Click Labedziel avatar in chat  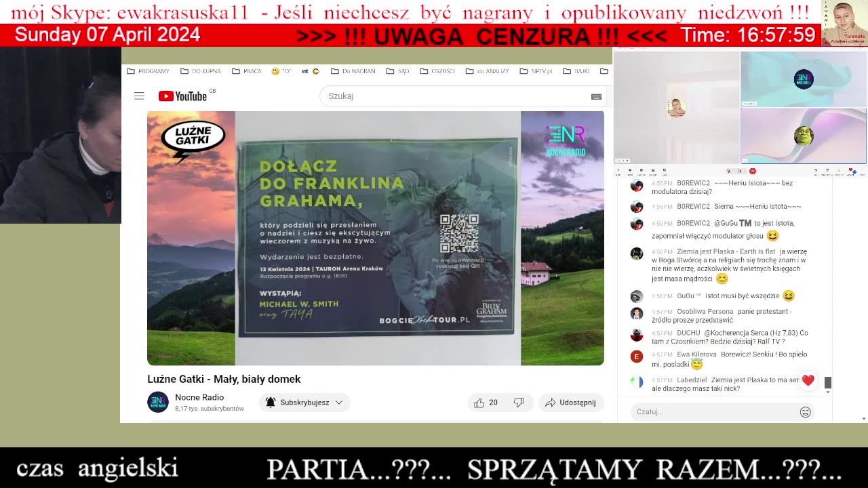pyautogui.click(x=636, y=382)
